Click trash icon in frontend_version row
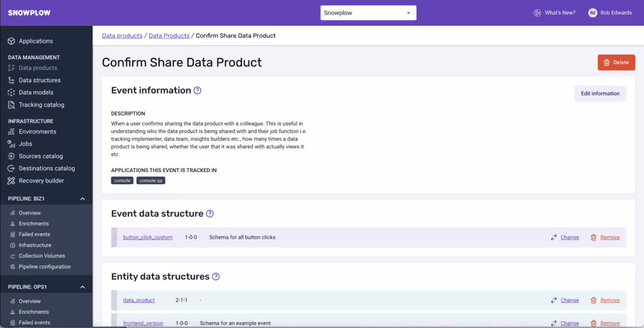 click(x=594, y=323)
